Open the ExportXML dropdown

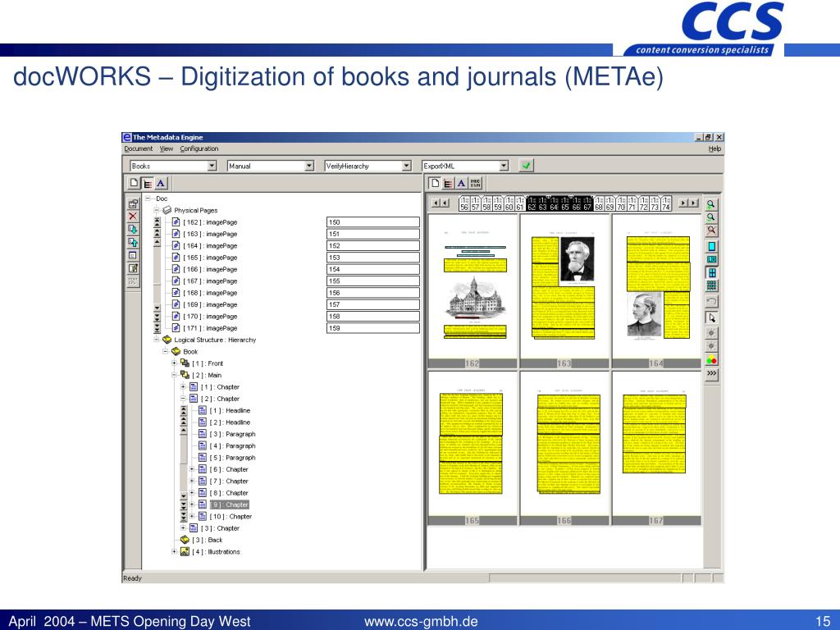[x=504, y=166]
